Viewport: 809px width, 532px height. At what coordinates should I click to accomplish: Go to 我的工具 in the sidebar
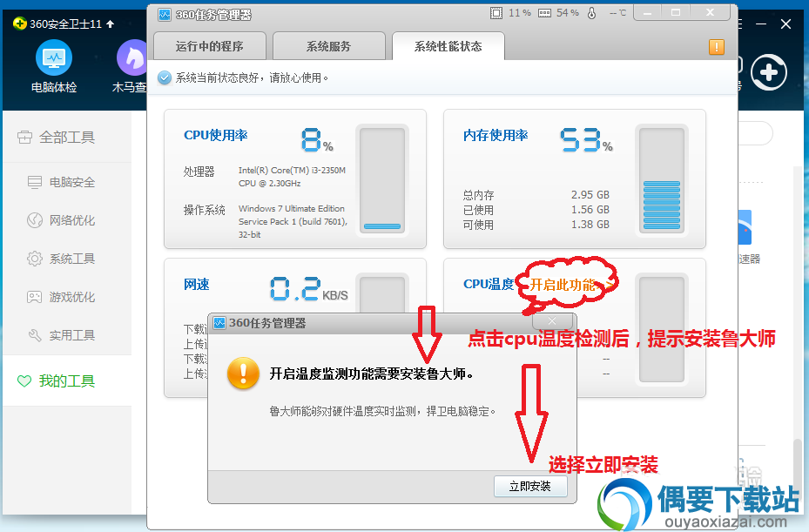click(67, 380)
